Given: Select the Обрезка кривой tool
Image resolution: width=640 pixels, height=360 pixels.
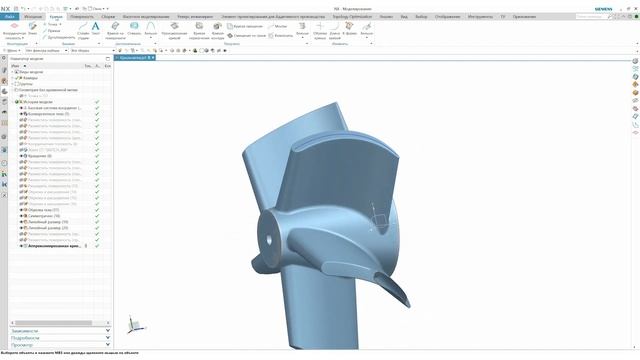Looking at the screenshot, I should point(320,31).
